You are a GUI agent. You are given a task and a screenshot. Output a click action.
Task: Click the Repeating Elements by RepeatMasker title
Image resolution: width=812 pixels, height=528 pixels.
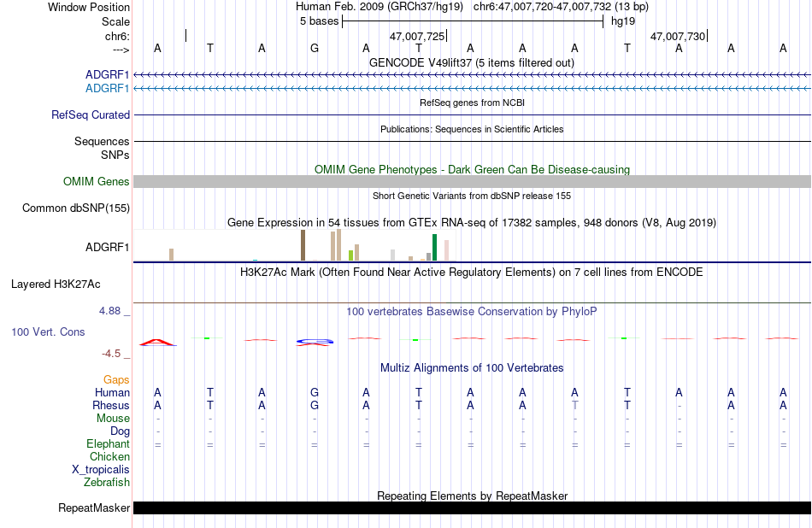[473, 496]
